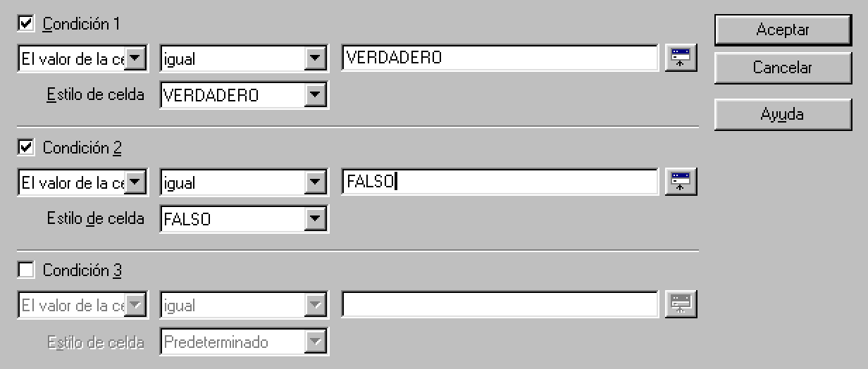
Task: Click the empty Condición 3 value field
Action: pos(500,305)
